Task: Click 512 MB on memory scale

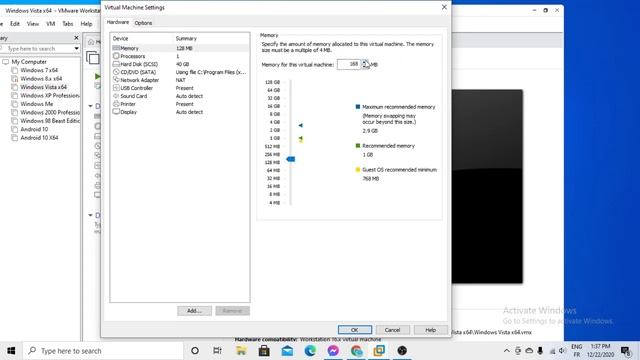Action: tap(272, 146)
